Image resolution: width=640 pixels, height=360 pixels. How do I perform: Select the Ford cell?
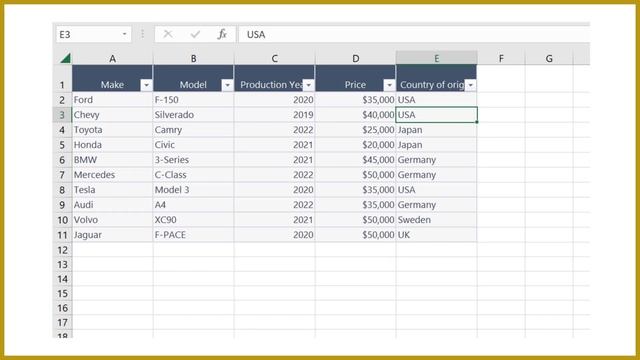click(112, 100)
